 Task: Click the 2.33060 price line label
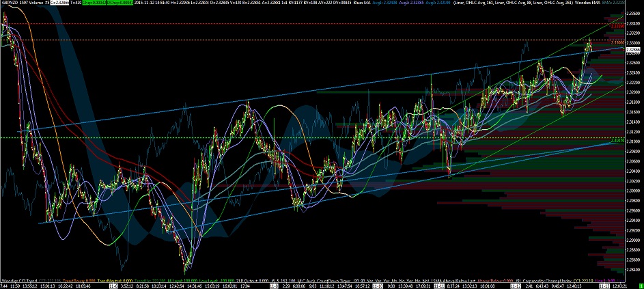coord(618,42)
